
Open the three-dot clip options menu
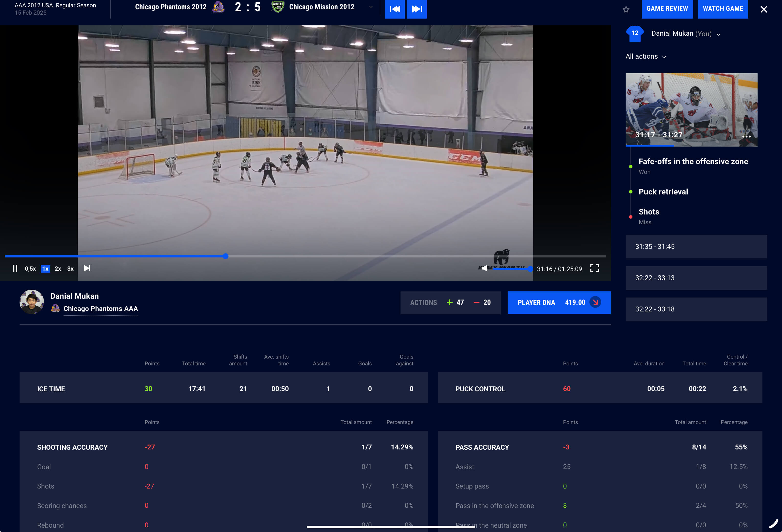coord(746,137)
